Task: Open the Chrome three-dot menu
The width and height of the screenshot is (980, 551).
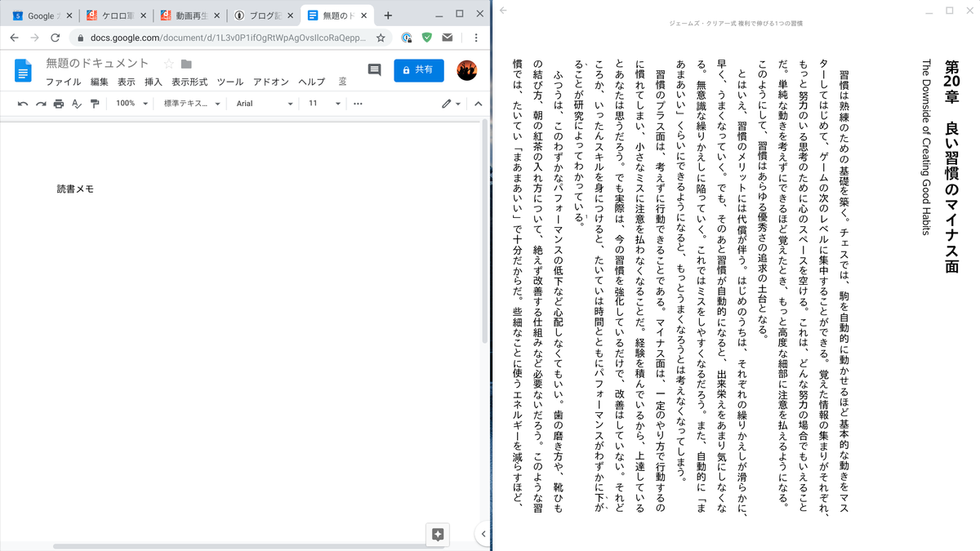Action: point(476,38)
